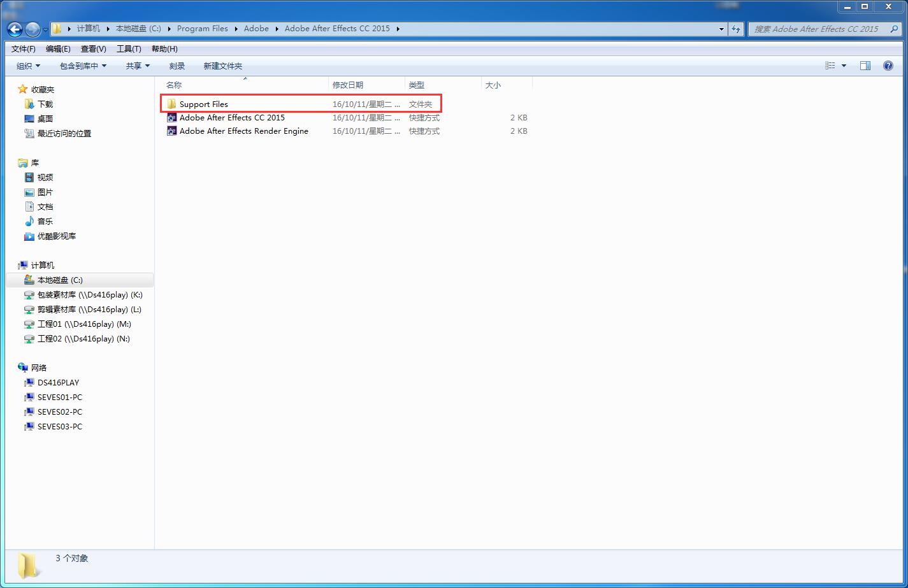Screen dimensions: 908x588
Task: Open the 组织 dropdown menu
Action: tap(28, 66)
